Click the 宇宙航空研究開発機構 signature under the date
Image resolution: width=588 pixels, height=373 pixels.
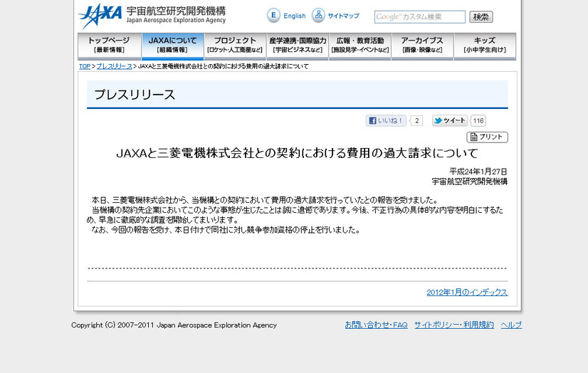[x=470, y=182]
